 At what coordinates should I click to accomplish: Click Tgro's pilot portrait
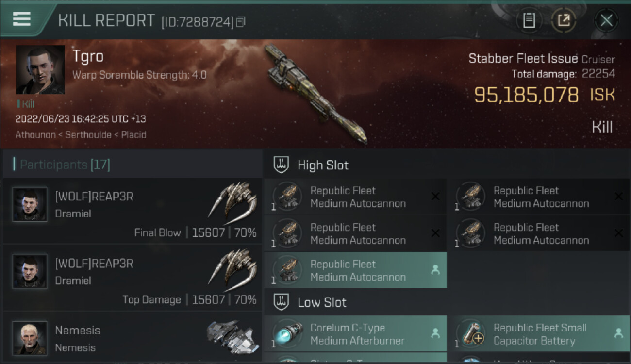40,69
